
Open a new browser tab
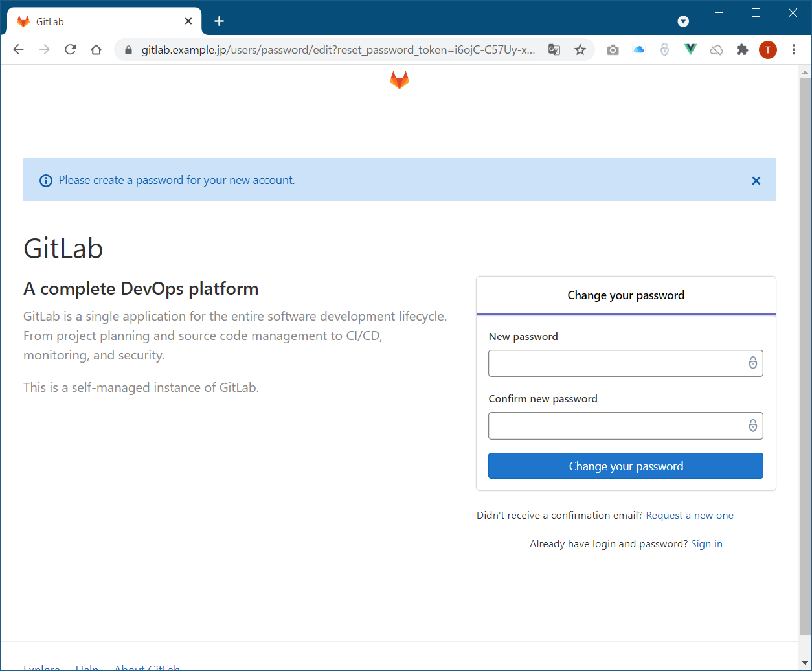point(219,21)
